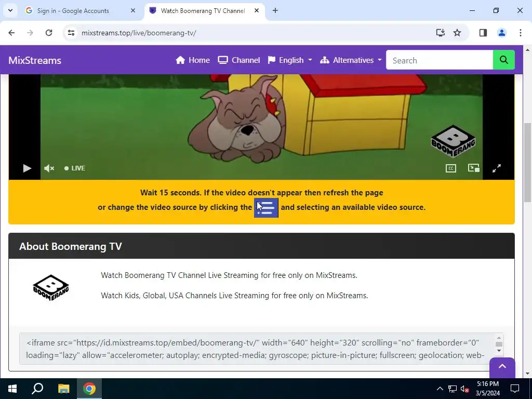Open network status tray icon

(453, 389)
